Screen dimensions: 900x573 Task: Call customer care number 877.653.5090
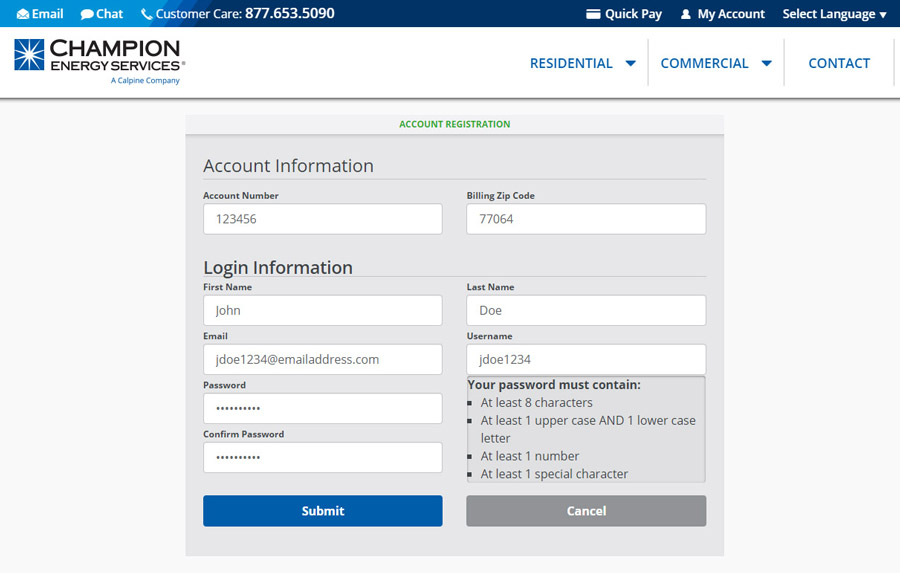[289, 13]
